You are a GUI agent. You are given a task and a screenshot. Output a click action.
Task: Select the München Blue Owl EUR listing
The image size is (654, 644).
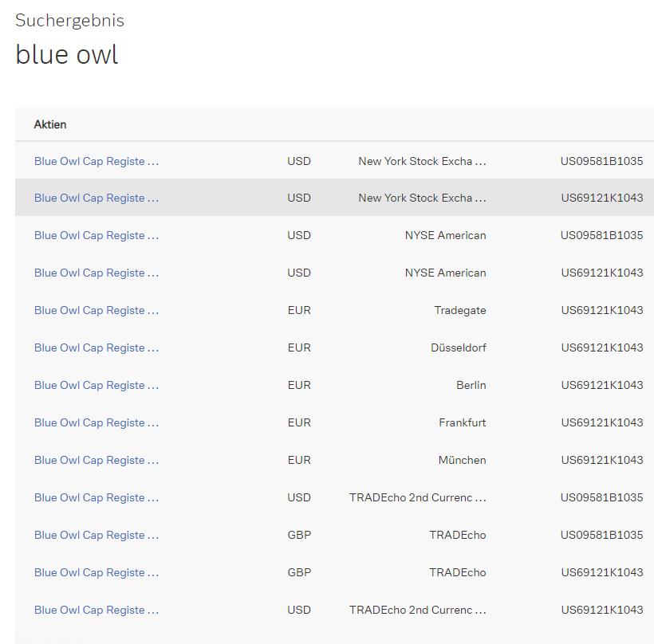(96, 460)
